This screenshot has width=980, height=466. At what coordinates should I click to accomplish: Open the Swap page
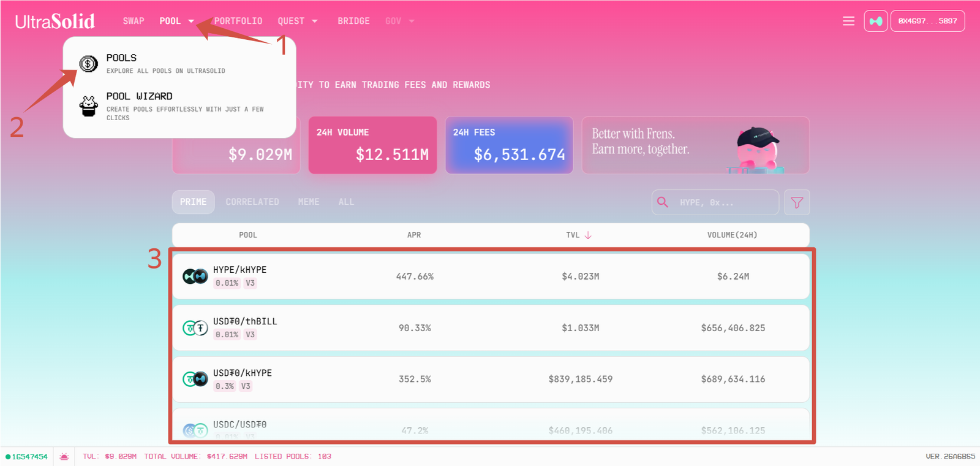pyautogui.click(x=134, y=21)
